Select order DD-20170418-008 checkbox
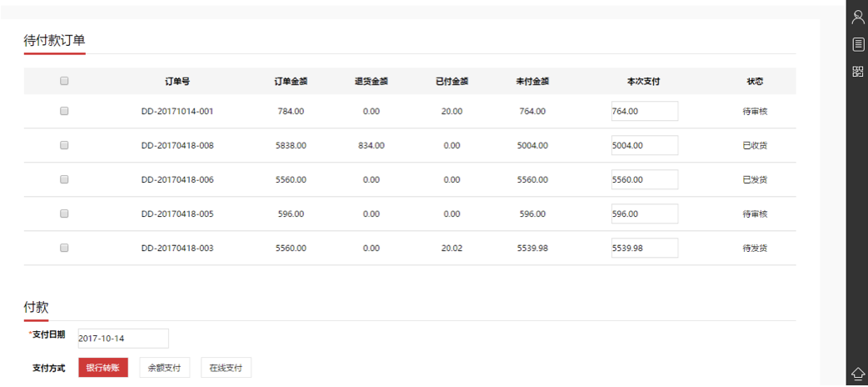The image size is (868, 387). [64, 145]
